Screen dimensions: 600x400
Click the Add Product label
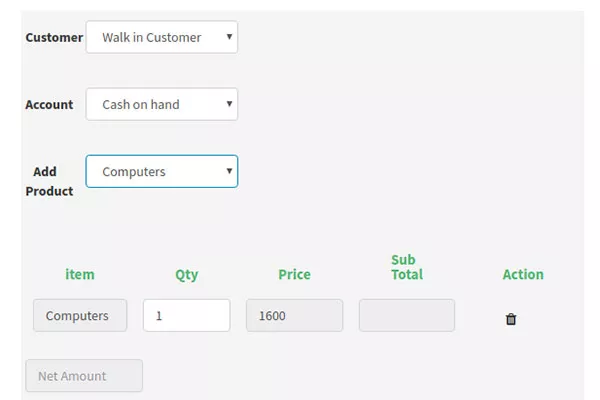coord(49,181)
